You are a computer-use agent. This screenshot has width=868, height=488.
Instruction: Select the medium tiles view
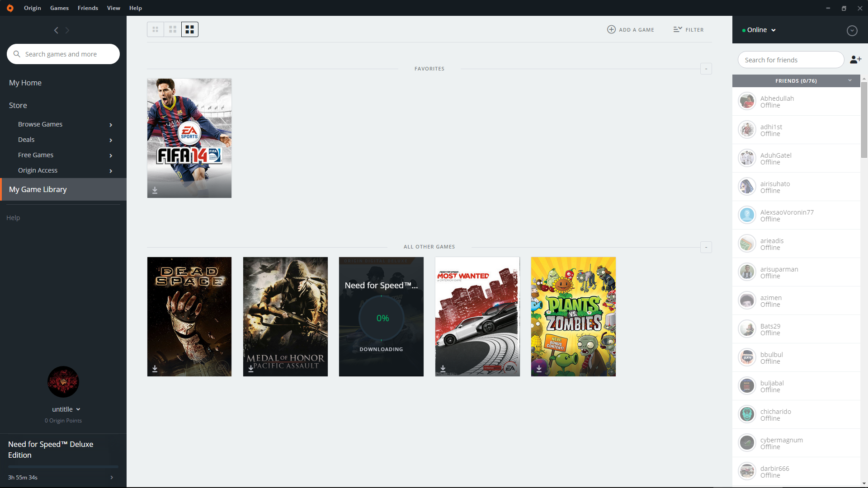[x=173, y=29]
